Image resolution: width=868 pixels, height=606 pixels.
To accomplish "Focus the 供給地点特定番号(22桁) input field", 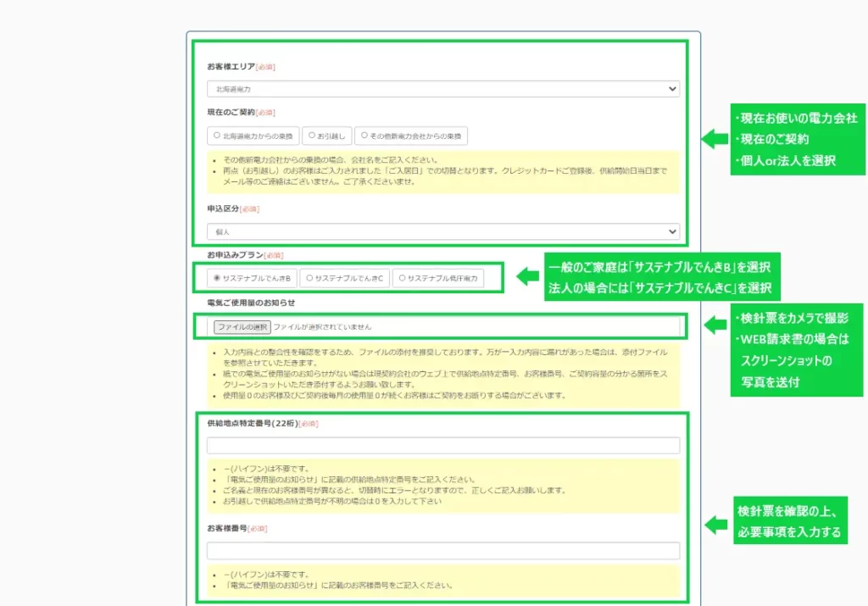I will click(442, 446).
